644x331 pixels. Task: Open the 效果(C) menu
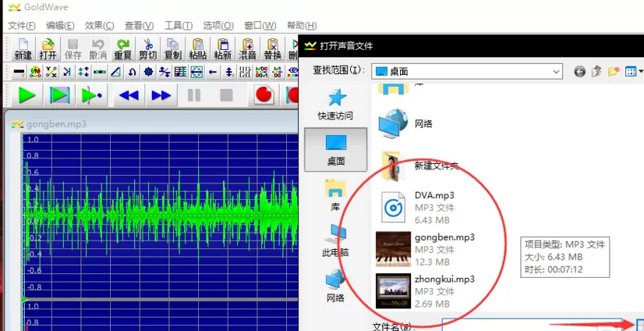(99, 26)
